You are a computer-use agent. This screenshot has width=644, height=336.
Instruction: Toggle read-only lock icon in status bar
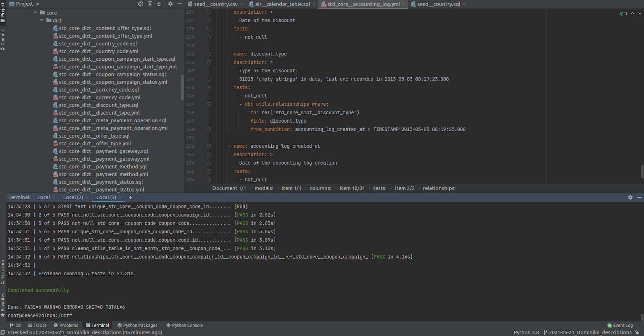(637, 332)
